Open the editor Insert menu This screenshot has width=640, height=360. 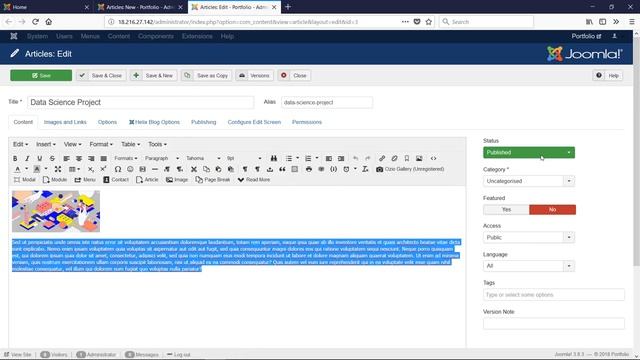point(46,144)
